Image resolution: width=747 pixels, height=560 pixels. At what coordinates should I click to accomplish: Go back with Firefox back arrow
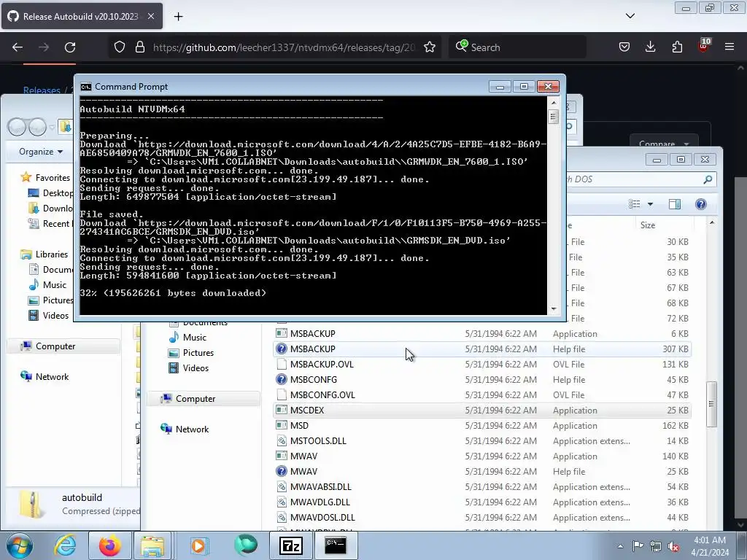pos(18,47)
